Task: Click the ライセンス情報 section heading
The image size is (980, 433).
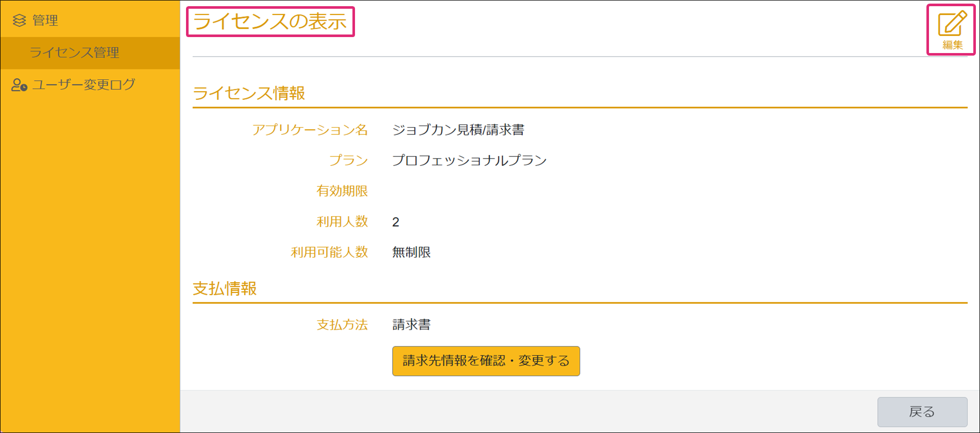Action: 249,93
